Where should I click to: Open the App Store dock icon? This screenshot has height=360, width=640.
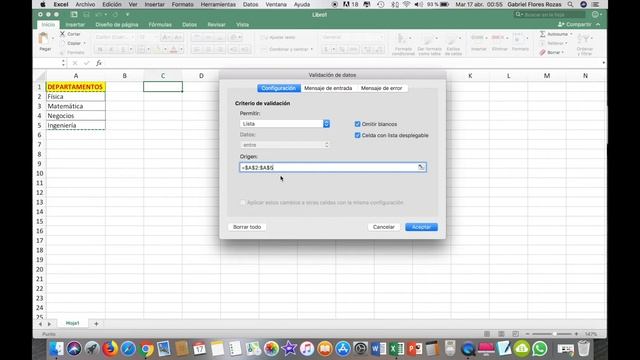(342, 349)
